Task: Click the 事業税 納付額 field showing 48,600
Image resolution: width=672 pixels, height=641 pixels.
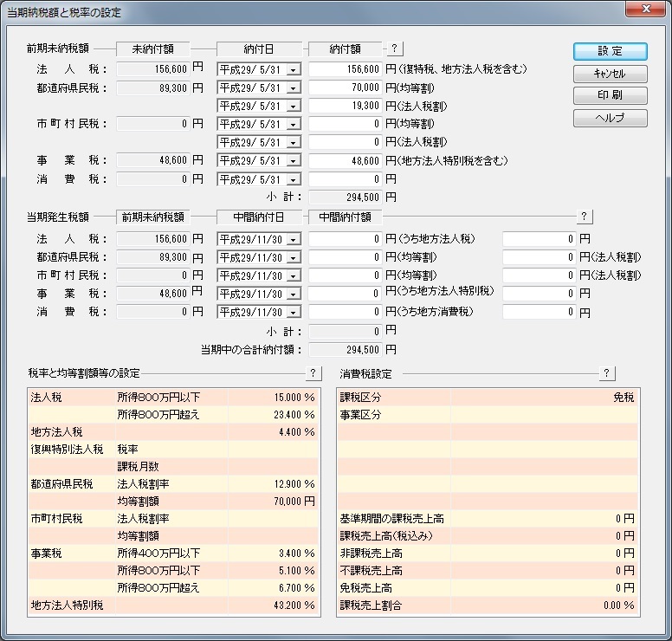Action: (x=346, y=161)
